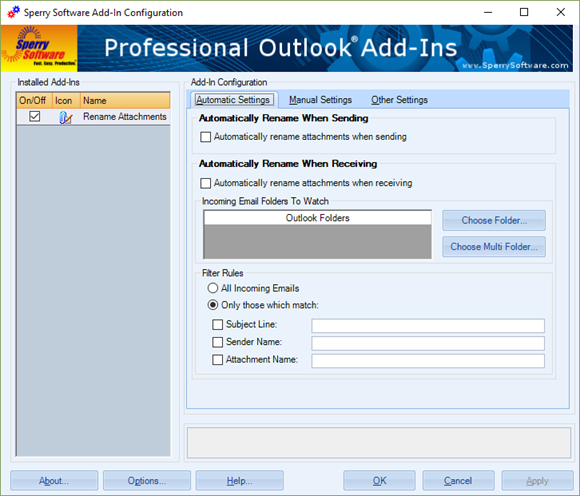Open the About... dialog
Viewport: 580px width, 496px height.
[54, 480]
